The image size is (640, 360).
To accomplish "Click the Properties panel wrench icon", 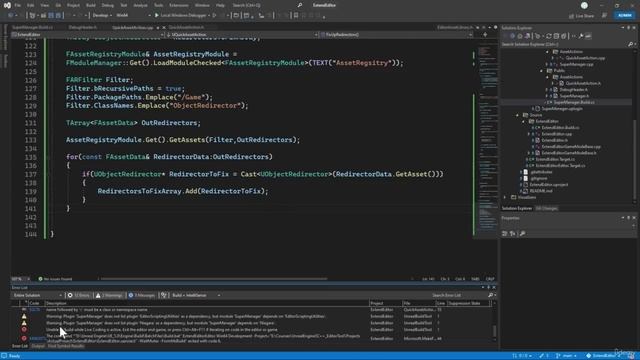I will 522,233.
